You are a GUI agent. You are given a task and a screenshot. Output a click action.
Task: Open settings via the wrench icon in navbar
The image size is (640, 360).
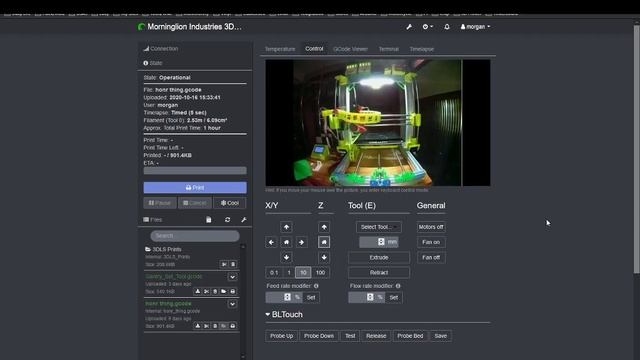point(409,27)
